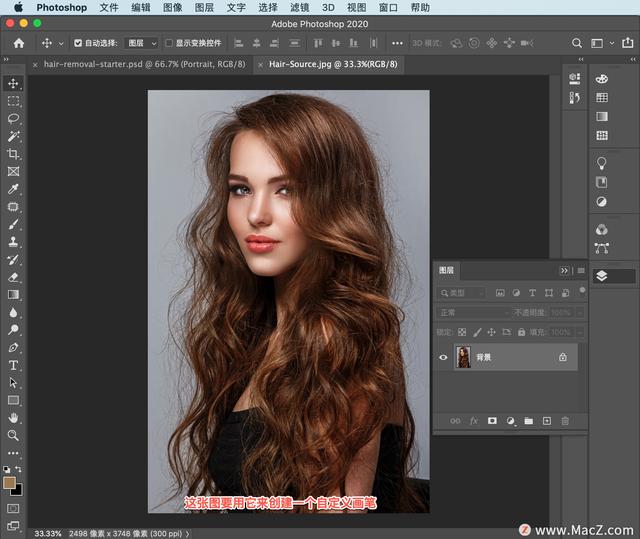Add a layer mask from the Layers panel
Viewport: 640px width, 539px height.
tap(492, 421)
